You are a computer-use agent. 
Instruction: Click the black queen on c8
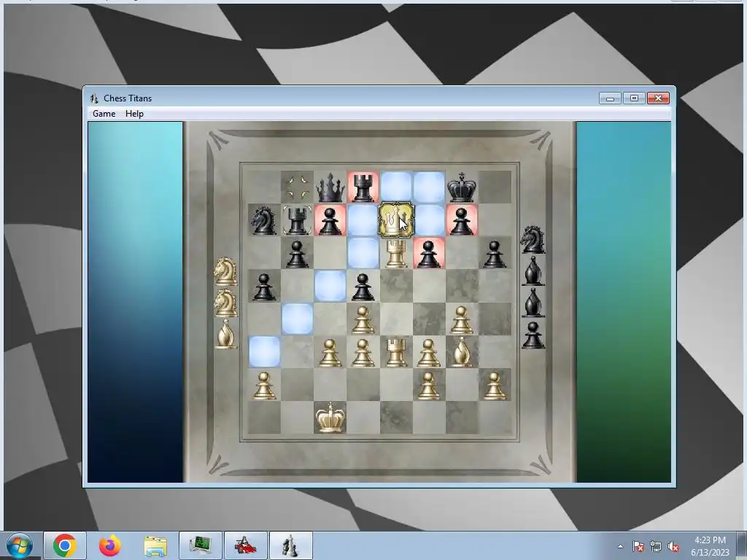[330, 187]
